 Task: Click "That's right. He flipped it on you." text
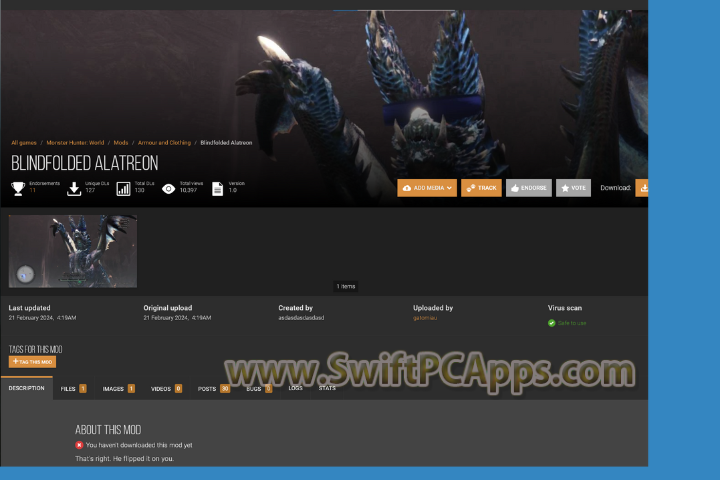click(x=124, y=458)
